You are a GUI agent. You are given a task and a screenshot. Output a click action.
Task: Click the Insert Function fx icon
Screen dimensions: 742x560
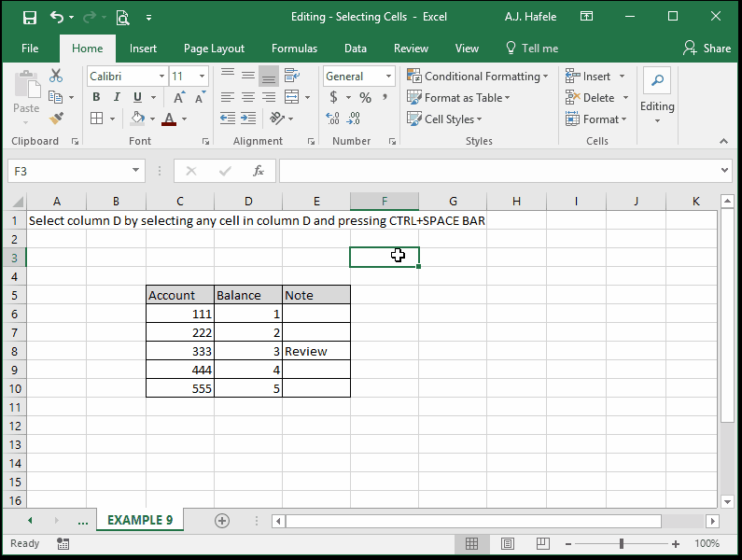(259, 171)
